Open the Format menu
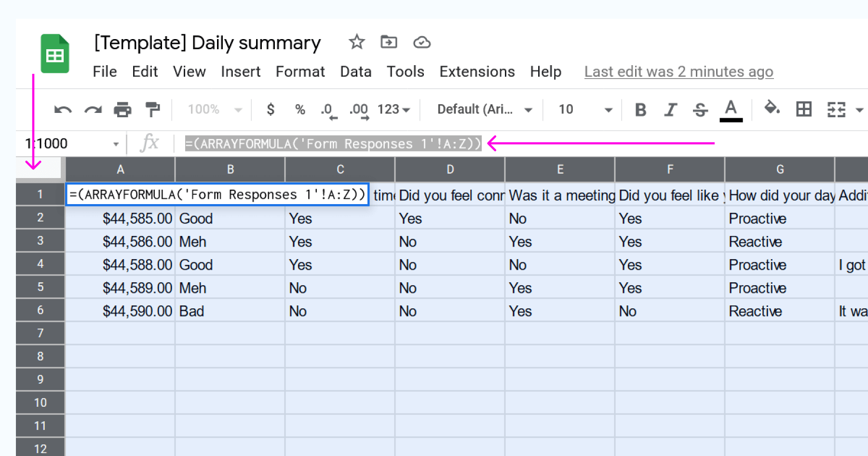The image size is (868, 456). click(300, 72)
